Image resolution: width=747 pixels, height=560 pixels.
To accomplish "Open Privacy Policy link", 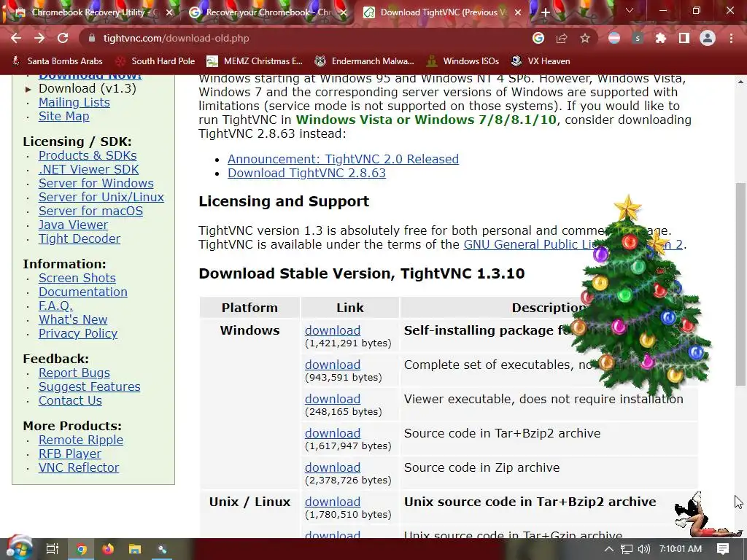I will click(x=77, y=332).
